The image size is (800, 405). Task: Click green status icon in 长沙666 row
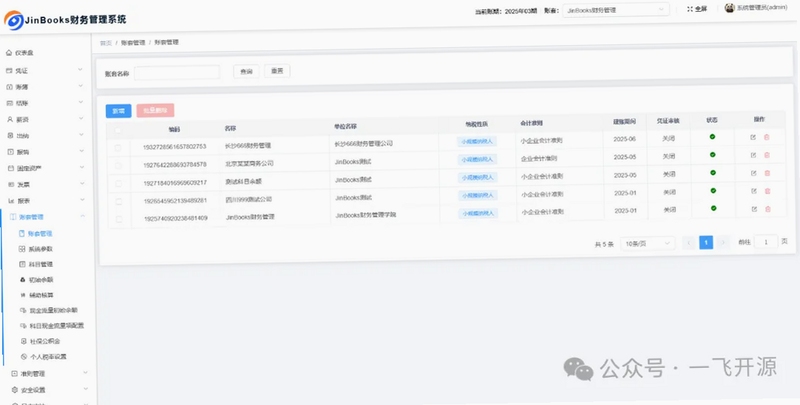[712, 137]
